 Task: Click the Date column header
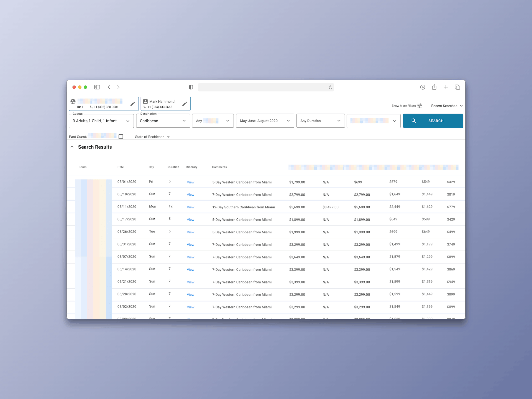(121, 167)
